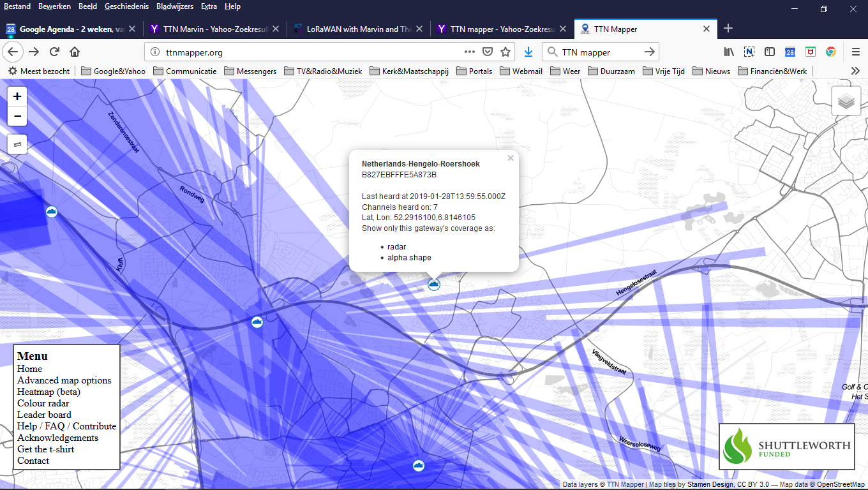This screenshot has width=868, height=490.
Task: Open the Leader board page
Action: 44,415
